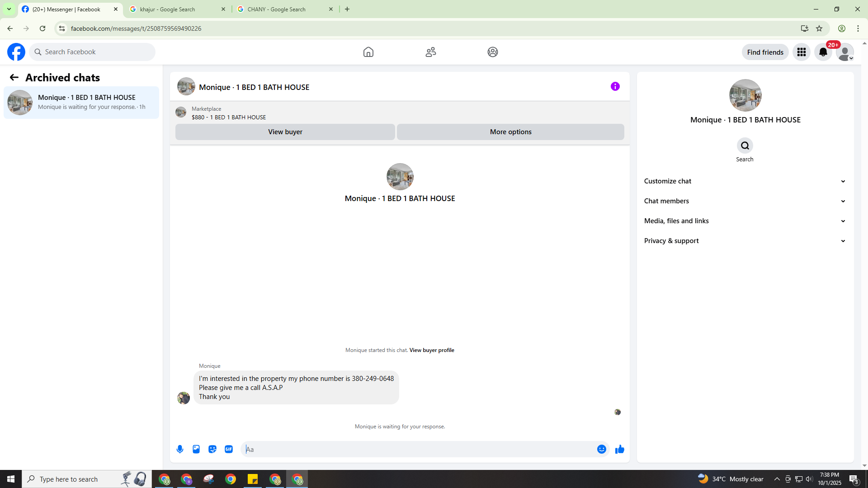Open the Friends icon in top navigation
The image size is (868, 488).
point(431,52)
